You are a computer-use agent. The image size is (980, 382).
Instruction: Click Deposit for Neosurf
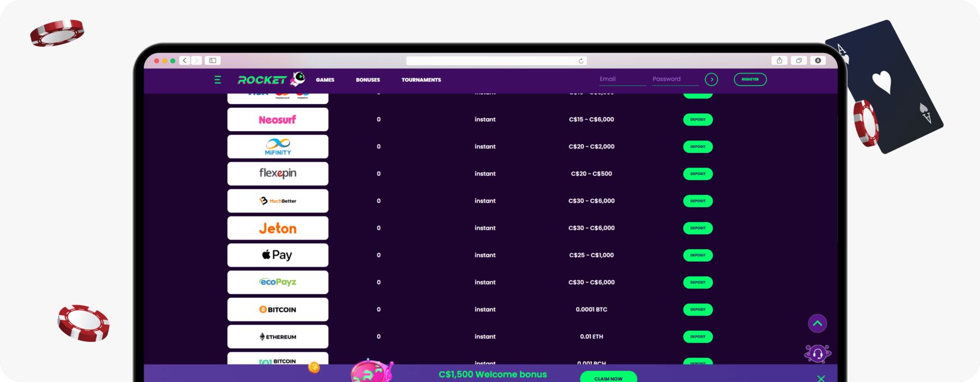698,119
